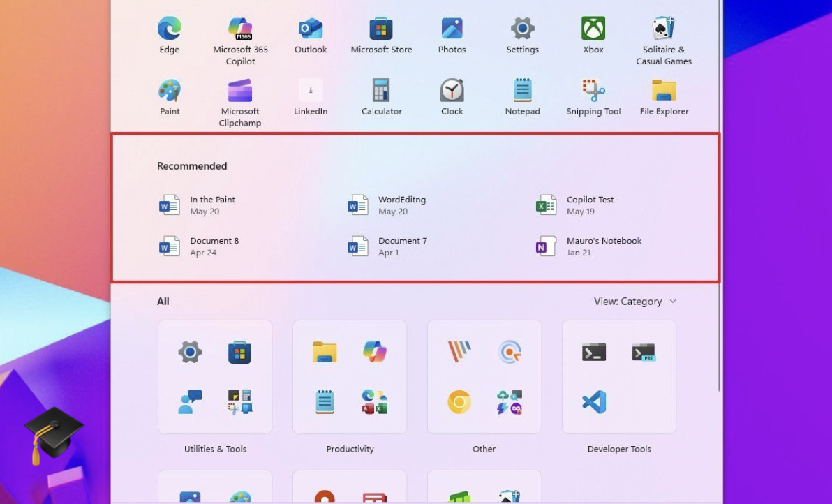Open the Snipping Tool

(593, 97)
